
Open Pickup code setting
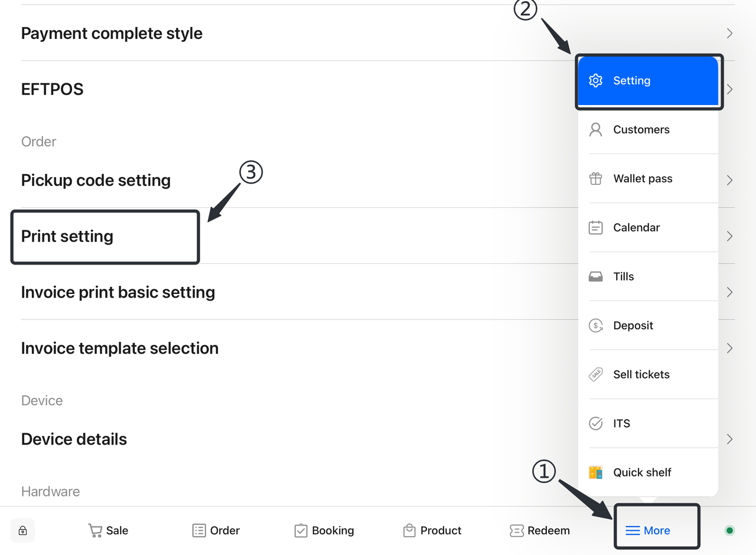[x=96, y=180]
